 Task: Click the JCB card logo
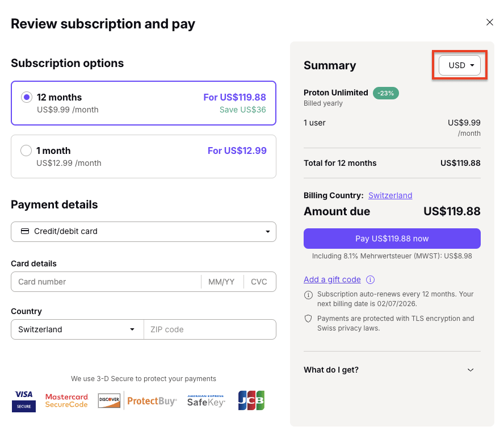coord(251,400)
